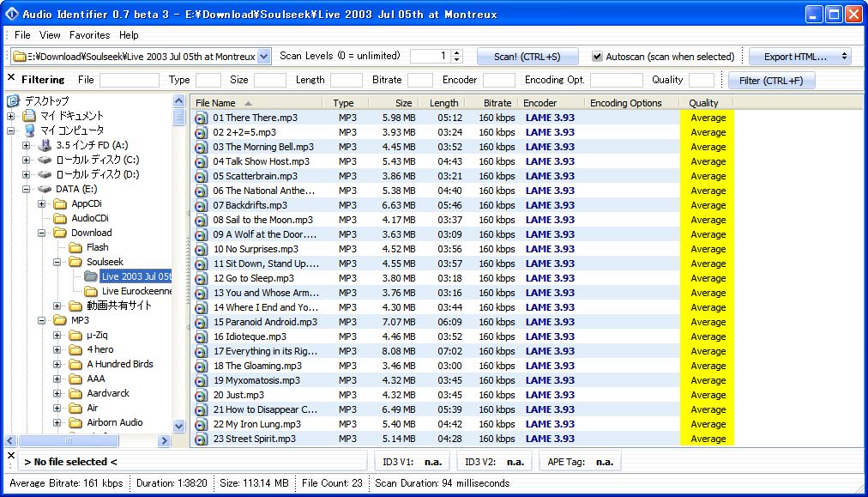Click the folder tree vertical scrollbar thumb
This screenshot has height=497, width=868.
(x=178, y=117)
